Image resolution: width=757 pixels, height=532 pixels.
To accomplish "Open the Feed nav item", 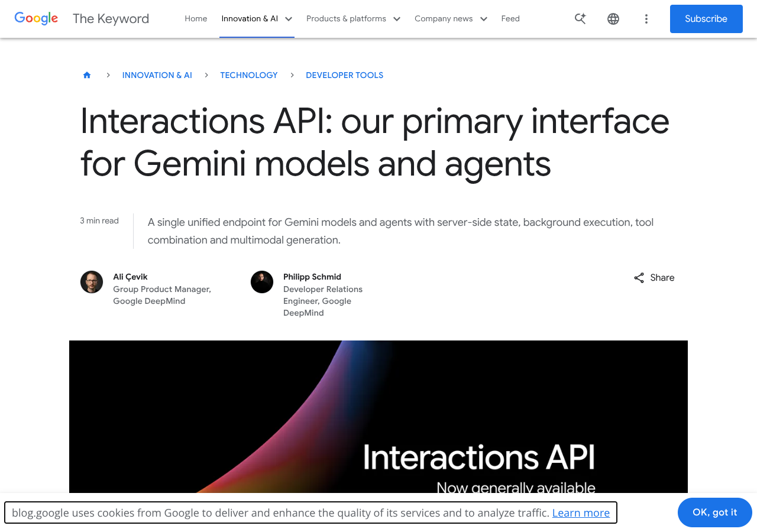I will click(x=510, y=19).
